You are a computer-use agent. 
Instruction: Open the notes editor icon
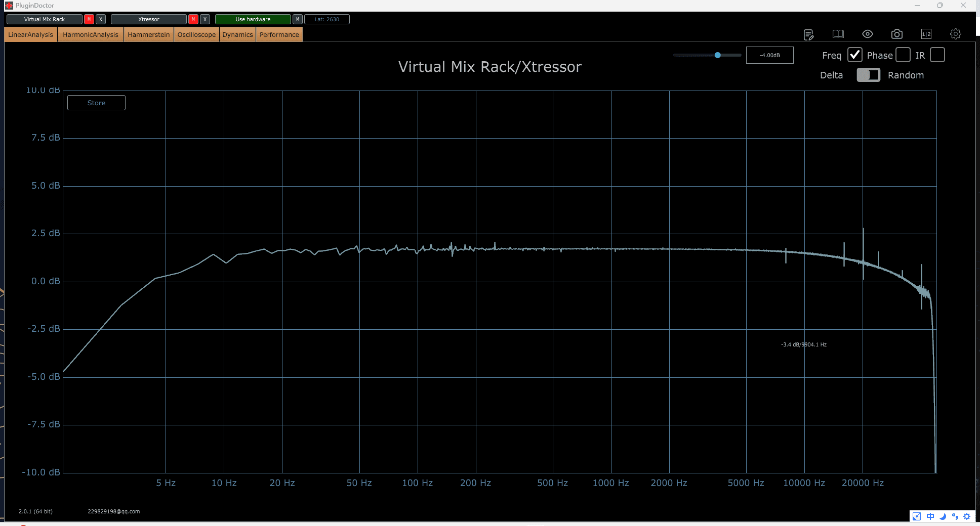pyautogui.click(x=808, y=34)
